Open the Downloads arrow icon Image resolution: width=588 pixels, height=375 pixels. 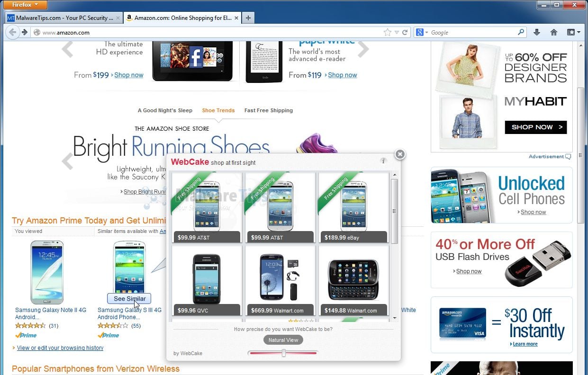click(536, 32)
